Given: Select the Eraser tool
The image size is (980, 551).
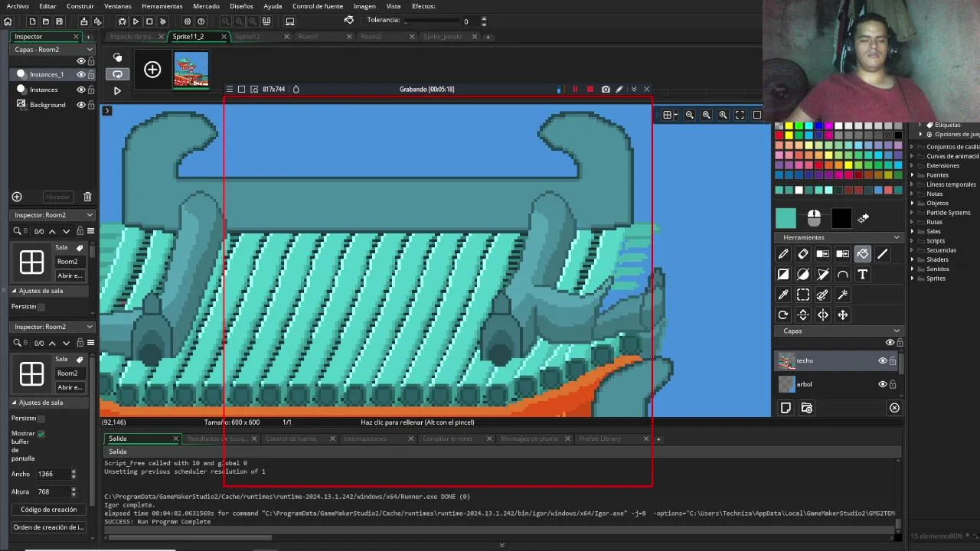Looking at the screenshot, I should click(803, 254).
